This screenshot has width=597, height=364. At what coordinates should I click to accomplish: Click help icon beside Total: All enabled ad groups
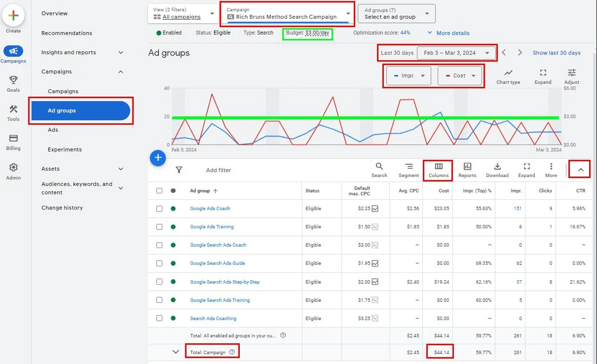pos(283,335)
